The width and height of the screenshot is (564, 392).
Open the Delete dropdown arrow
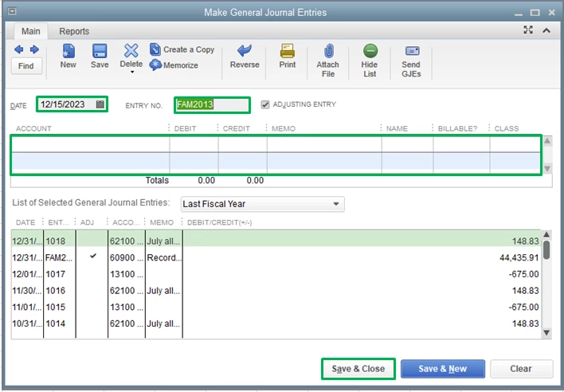point(132,73)
